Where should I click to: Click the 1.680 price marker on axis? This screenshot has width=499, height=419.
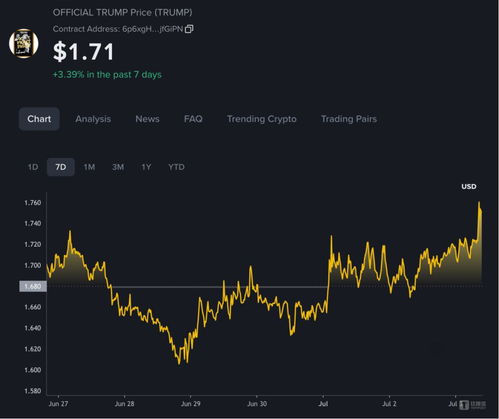coord(33,286)
